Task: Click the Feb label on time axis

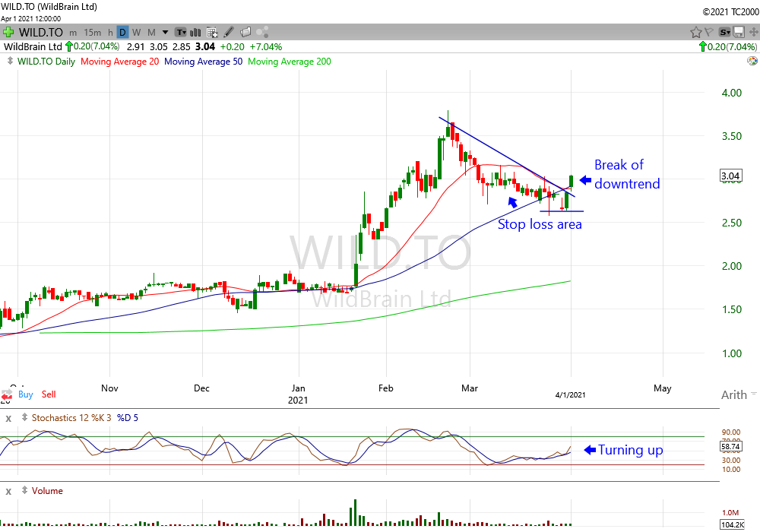Action: pos(386,388)
